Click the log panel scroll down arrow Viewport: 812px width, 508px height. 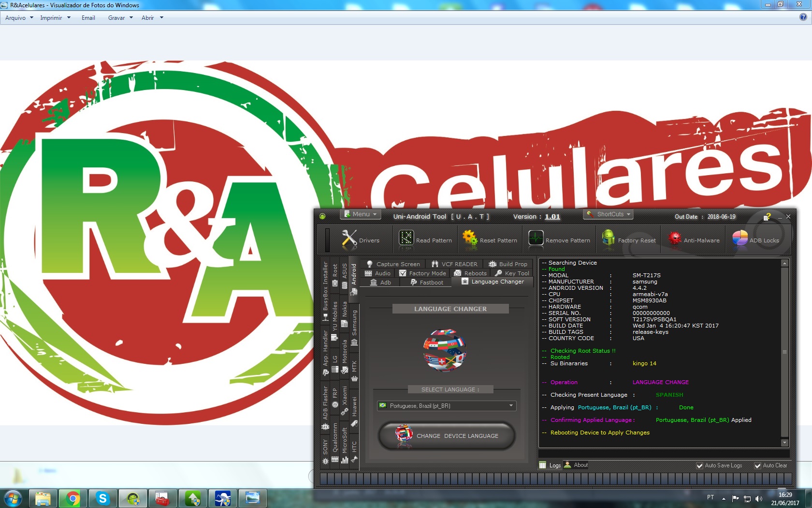click(784, 443)
